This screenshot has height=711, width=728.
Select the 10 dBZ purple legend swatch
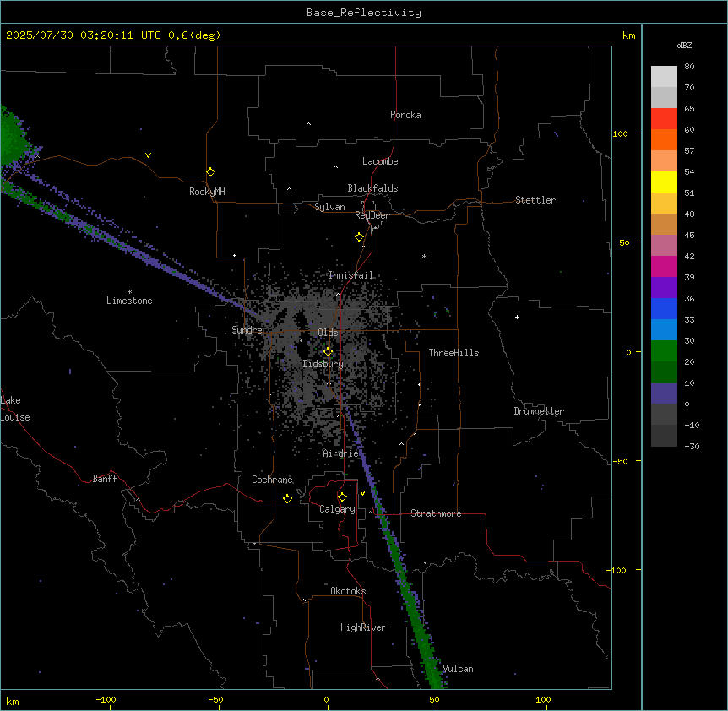(x=664, y=393)
